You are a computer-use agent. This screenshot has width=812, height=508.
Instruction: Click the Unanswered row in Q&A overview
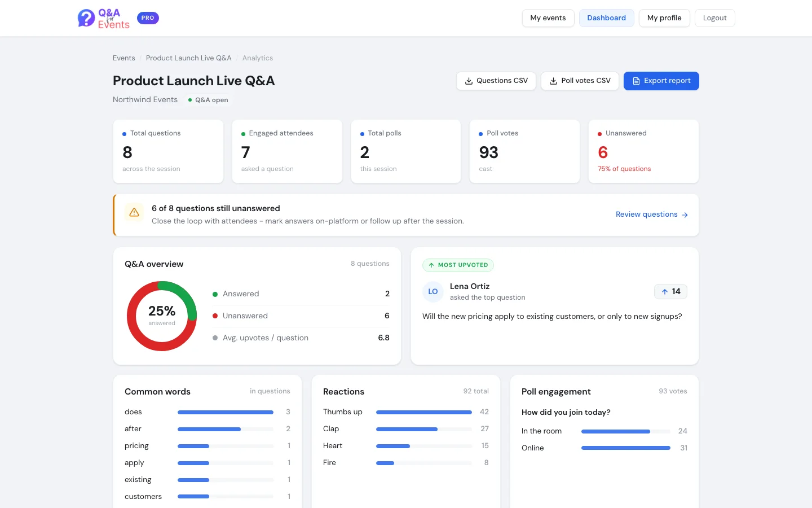pyautogui.click(x=301, y=316)
